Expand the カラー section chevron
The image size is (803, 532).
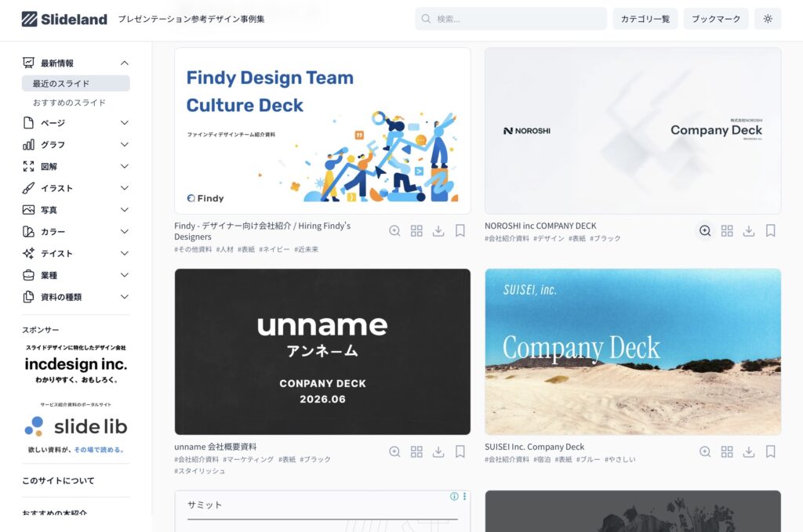[125, 232]
